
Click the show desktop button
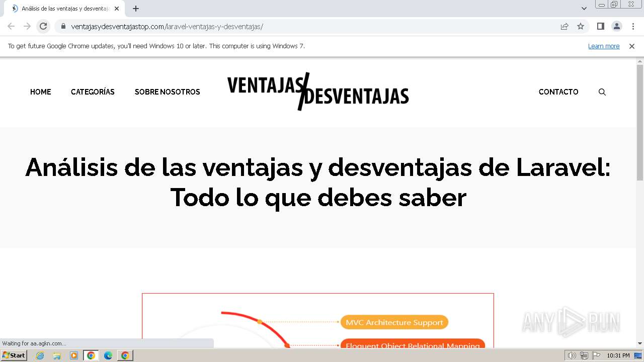click(638, 355)
